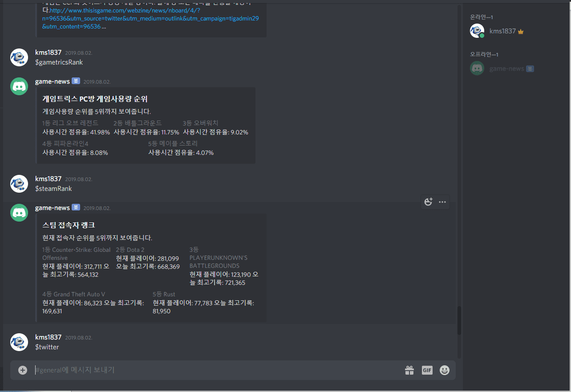Click the 오프라인—1 member group header
The image size is (571, 392).
(484, 54)
